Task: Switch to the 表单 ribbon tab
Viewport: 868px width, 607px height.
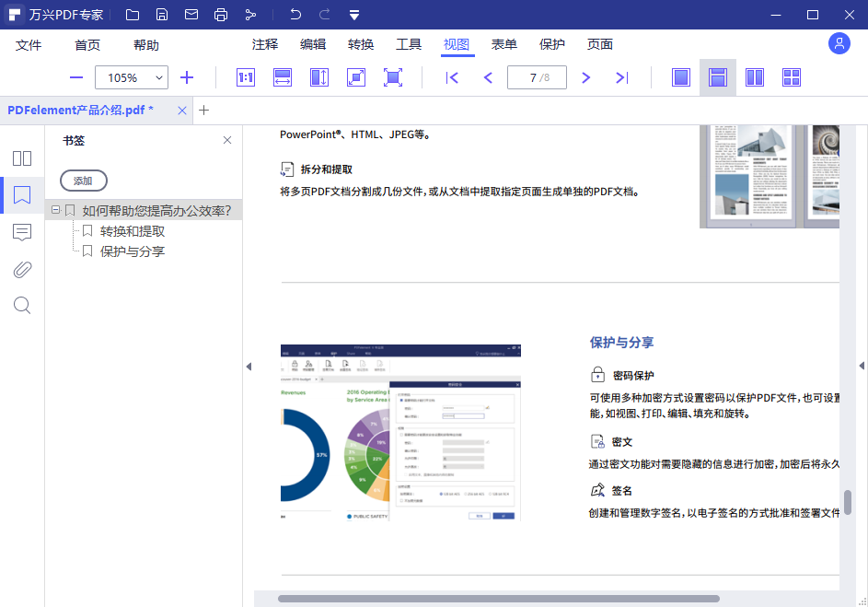Action: tap(503, 43)
